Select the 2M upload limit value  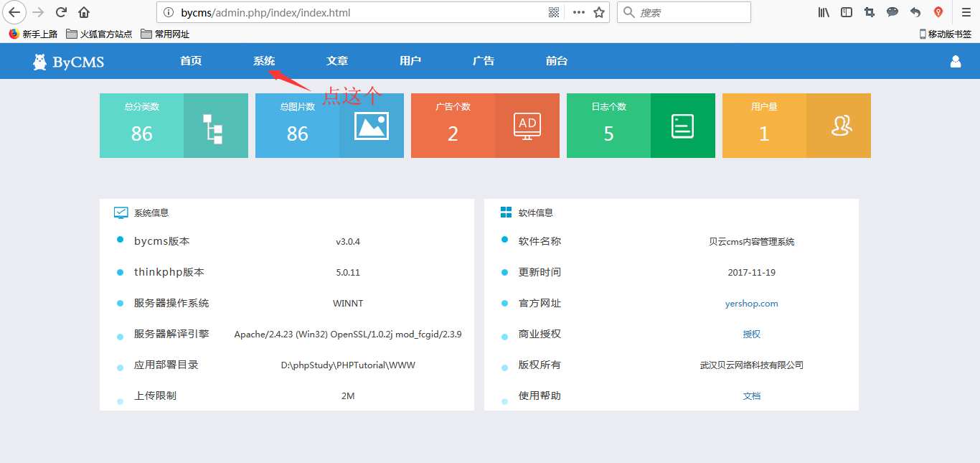coord(348,396)
